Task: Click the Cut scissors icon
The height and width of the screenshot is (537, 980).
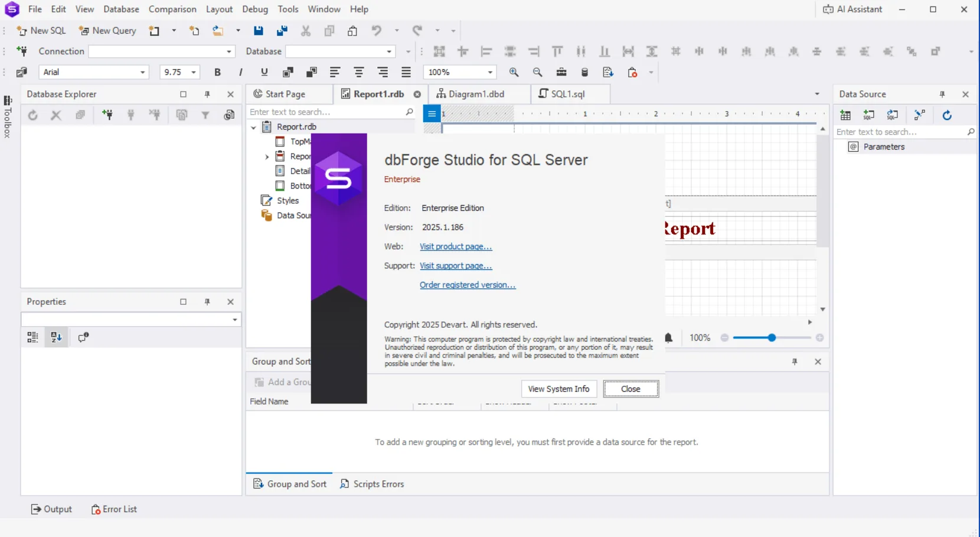Action: [306, 31]
